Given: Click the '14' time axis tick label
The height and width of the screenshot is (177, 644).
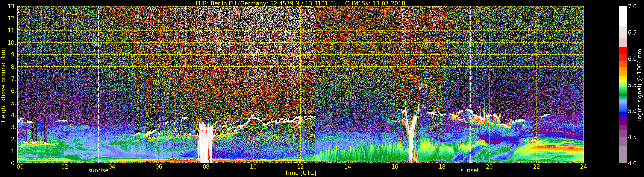Looking at the screenshot, I should (347, 166).
